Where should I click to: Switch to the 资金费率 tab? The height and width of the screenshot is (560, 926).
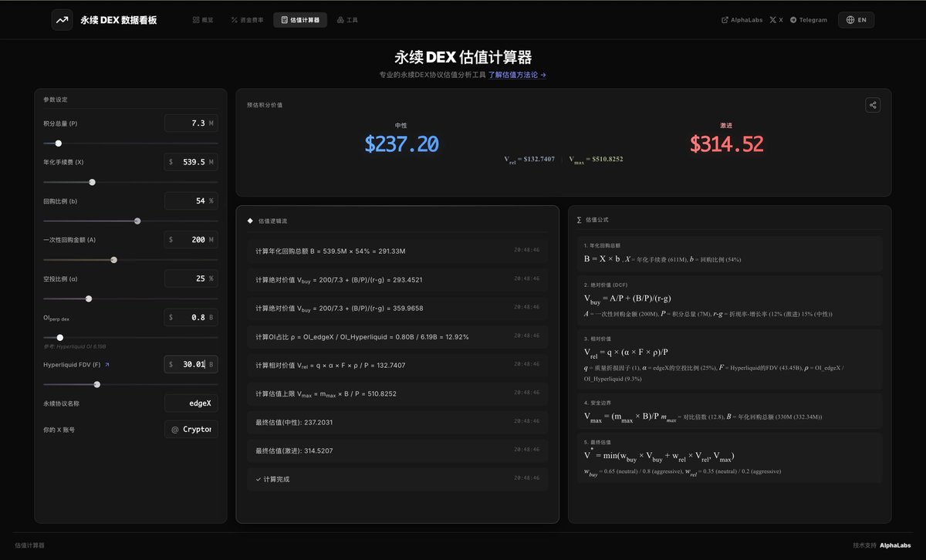246,20
